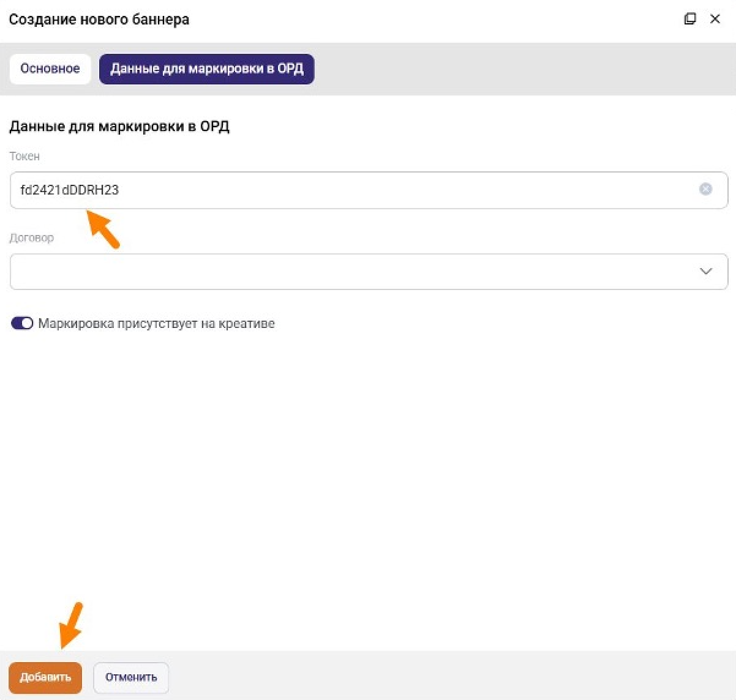This screenshot has height=700, width=736.
Task: Click the Создание нового баннера dialog title
Action: pos(99,20)
